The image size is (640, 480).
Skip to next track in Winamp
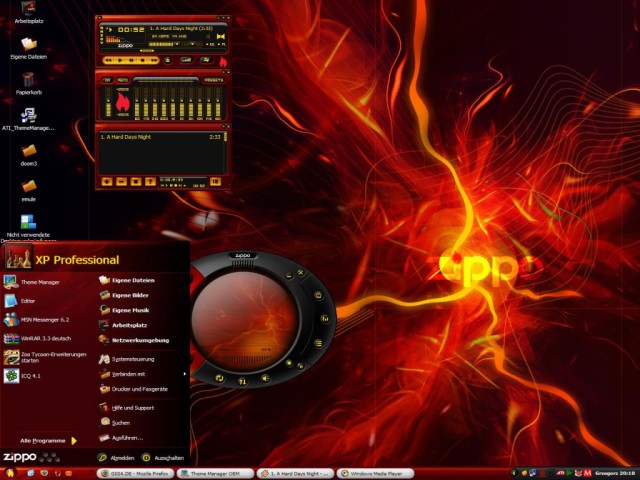tap(155, 60)
